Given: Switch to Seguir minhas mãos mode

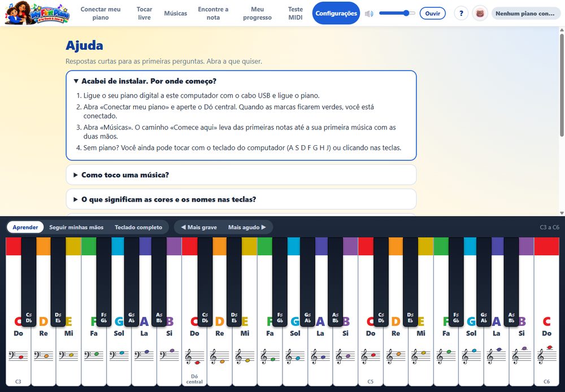Looking at the screenshot, I should point(76,227).
